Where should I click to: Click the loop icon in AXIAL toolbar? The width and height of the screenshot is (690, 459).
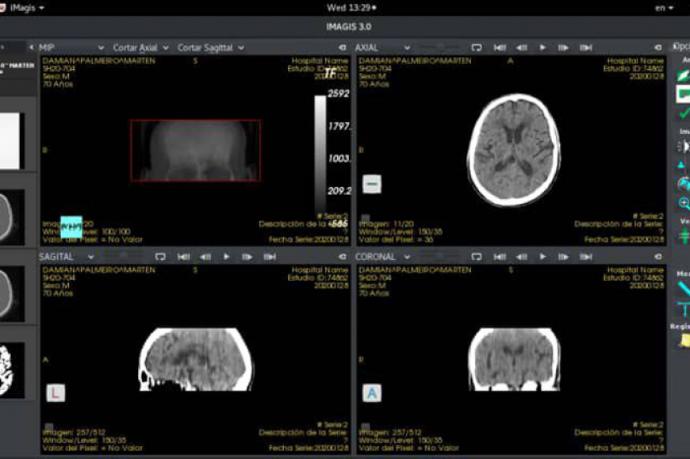[477, 47]
